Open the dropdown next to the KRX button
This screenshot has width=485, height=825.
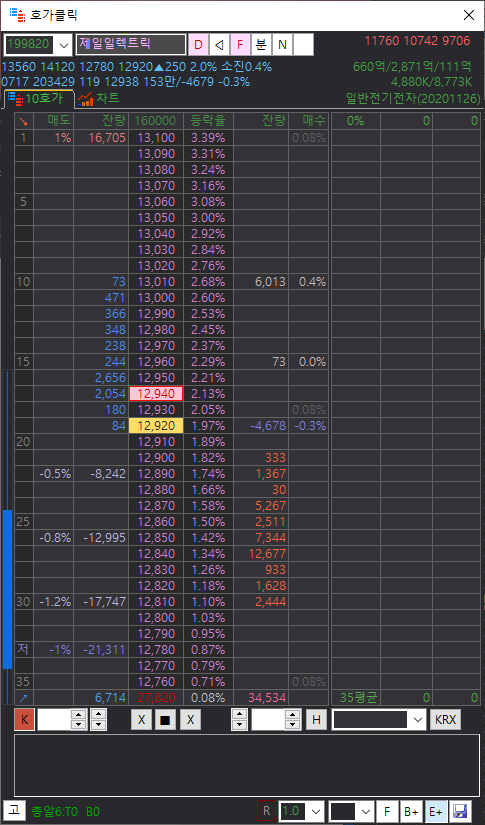click(x=418, y=720)
